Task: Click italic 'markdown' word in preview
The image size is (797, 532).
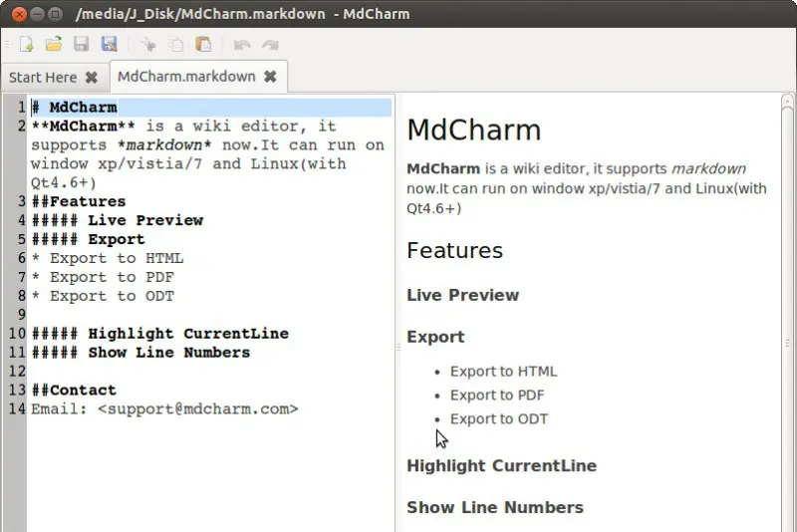Action: coord(708,168)
